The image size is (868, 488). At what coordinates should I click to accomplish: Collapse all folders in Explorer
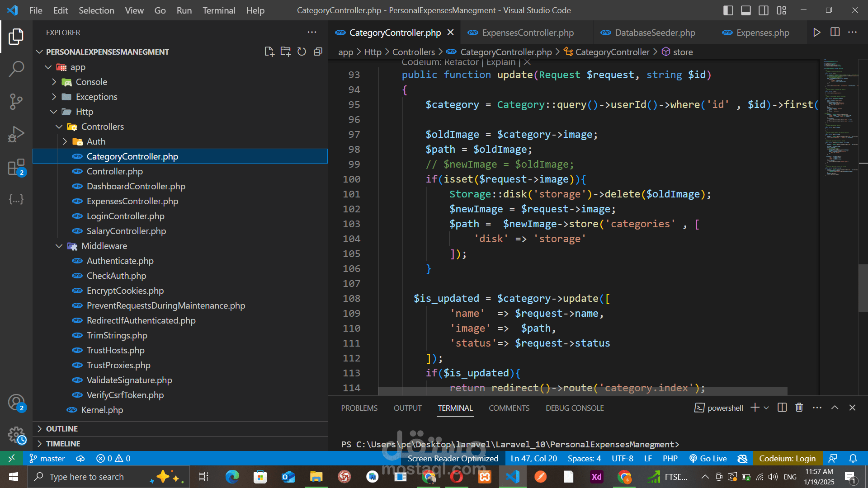pos(318,52)
